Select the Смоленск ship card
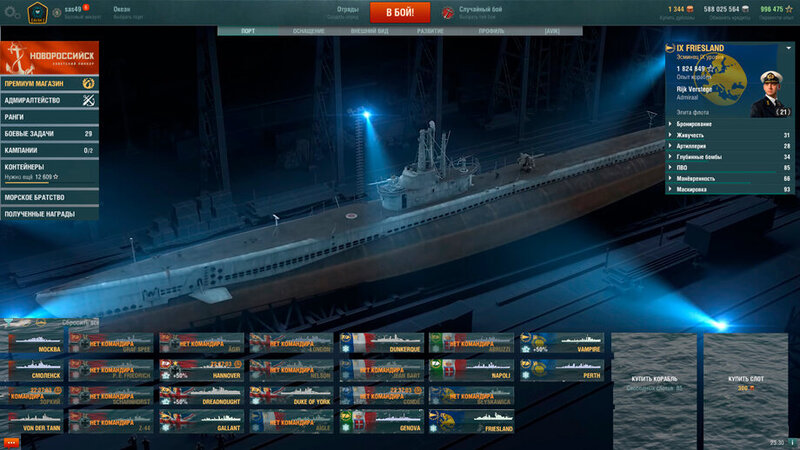800x450 pixels. pyautogui.click(x=35, y=370)
